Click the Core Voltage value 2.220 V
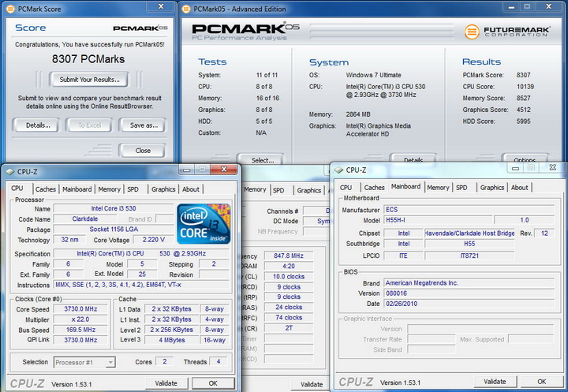The width and height of the screenshot is (568, 392). tap(154, 240)
